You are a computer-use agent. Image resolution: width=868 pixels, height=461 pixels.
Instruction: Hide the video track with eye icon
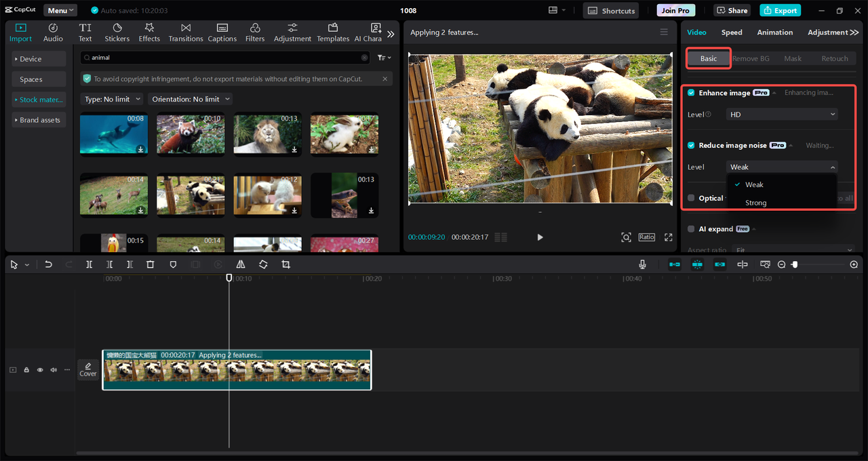[40, 370]
